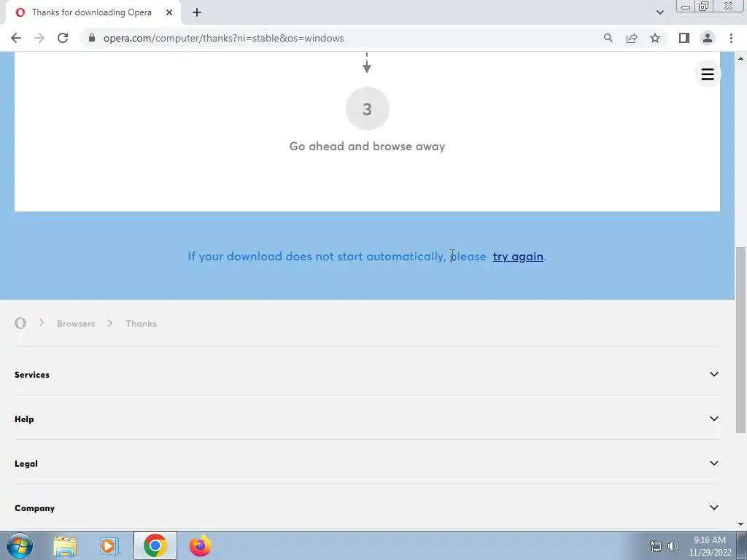Expand the Services footer section

pos(713,374)
